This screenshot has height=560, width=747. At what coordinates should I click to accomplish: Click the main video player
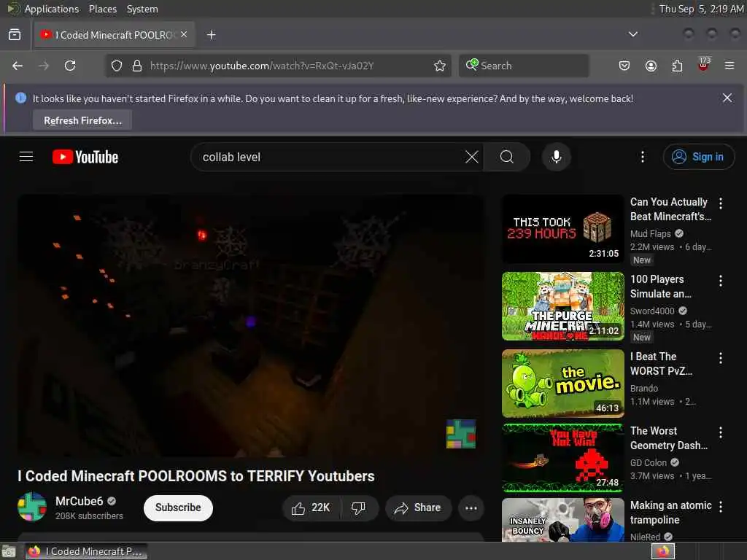tap(251, 326)
